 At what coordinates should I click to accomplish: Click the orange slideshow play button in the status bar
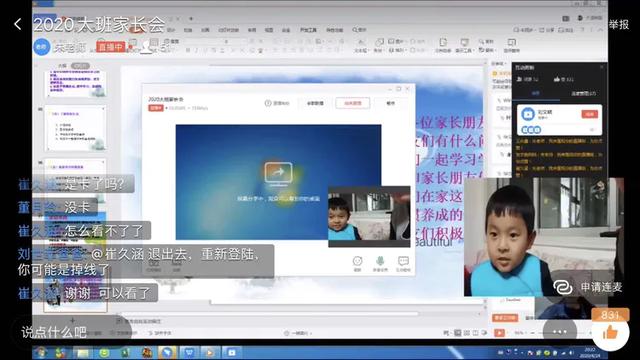(x=499, y=333)
